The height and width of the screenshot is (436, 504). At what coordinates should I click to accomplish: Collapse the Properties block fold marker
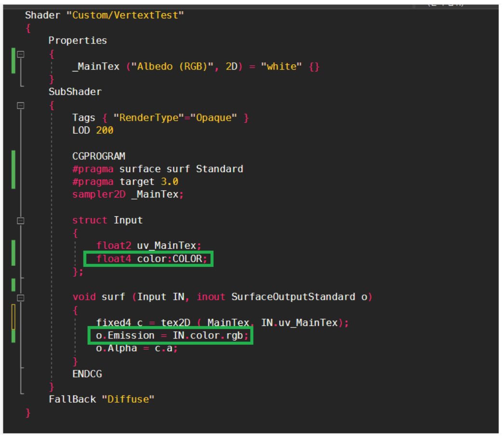coord(21,54)
